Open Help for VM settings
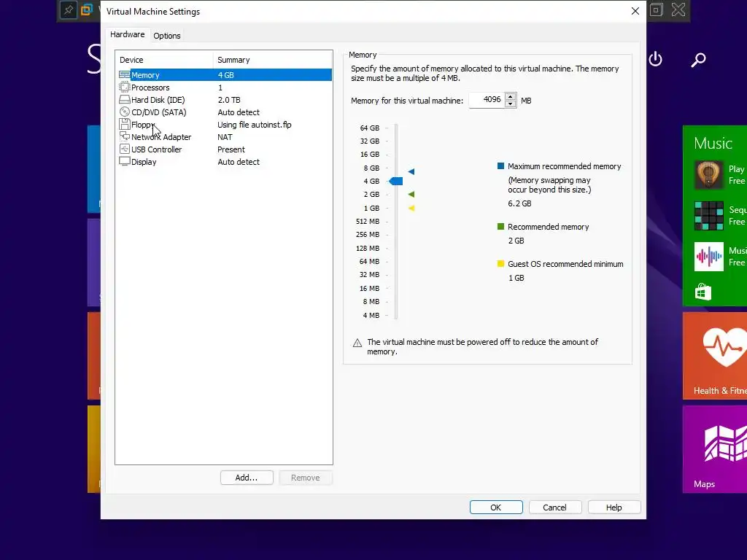 pos(614,507)
